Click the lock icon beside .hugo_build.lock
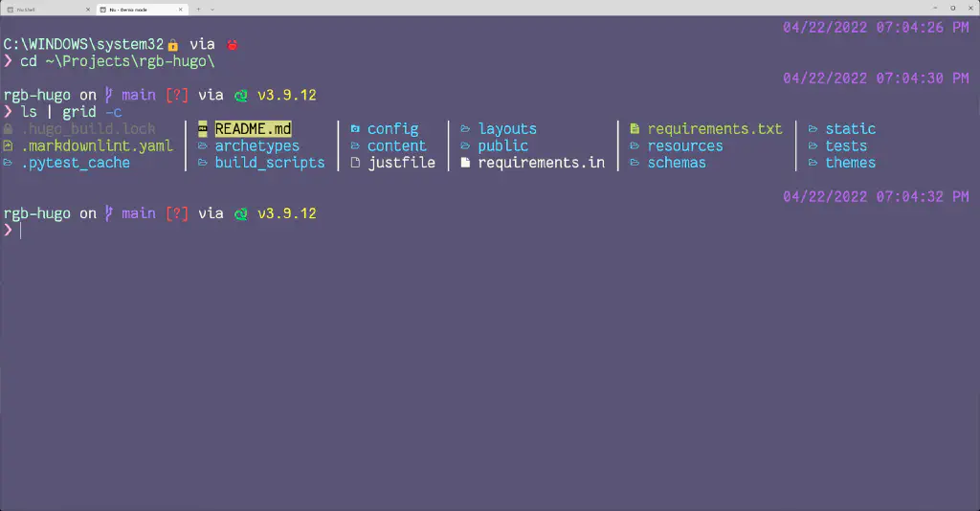Screen dimensions: 980x511 [x=9, y=129]
